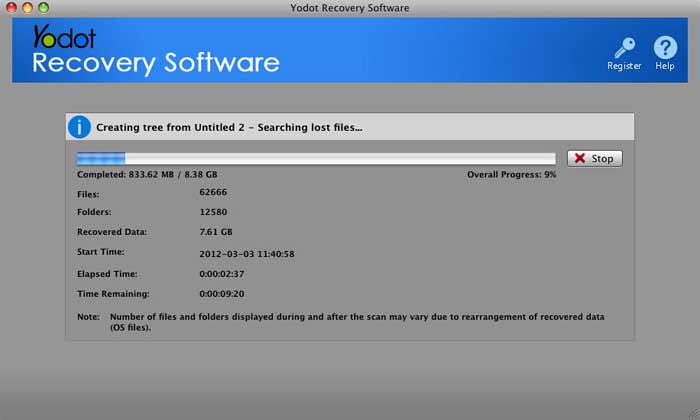Click the Yodot logo in header
The height and width of the screenshot is (420, 700).
pyautogui.click(x=64, y=37)
